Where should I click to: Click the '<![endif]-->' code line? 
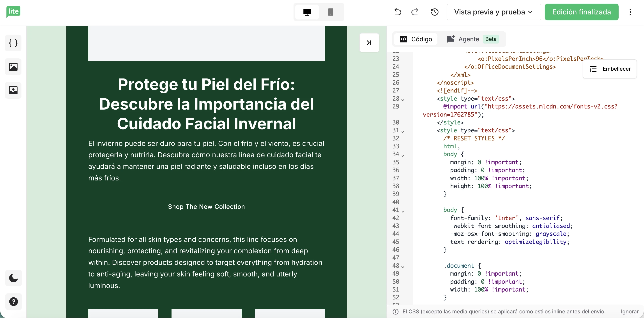coord(457,90)
